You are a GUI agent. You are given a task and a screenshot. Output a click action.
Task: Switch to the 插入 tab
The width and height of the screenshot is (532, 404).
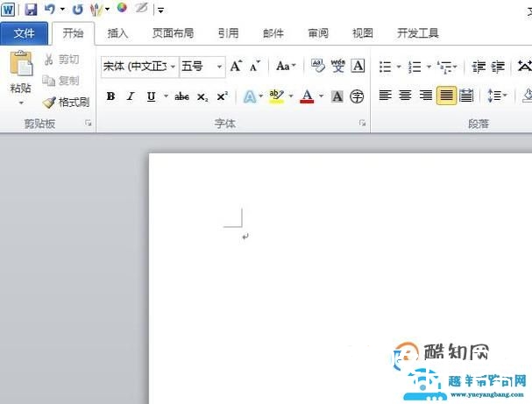[x=117, y=33]
